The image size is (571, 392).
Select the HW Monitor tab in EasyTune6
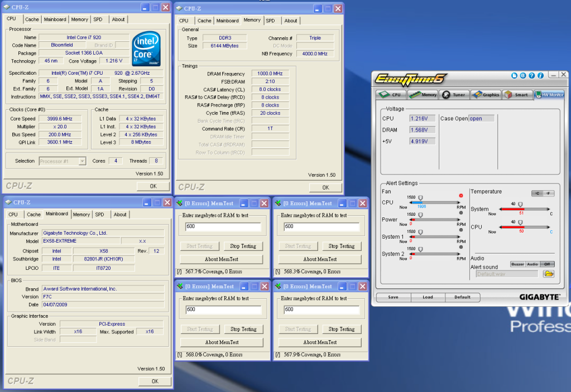[x=550, y=95]
